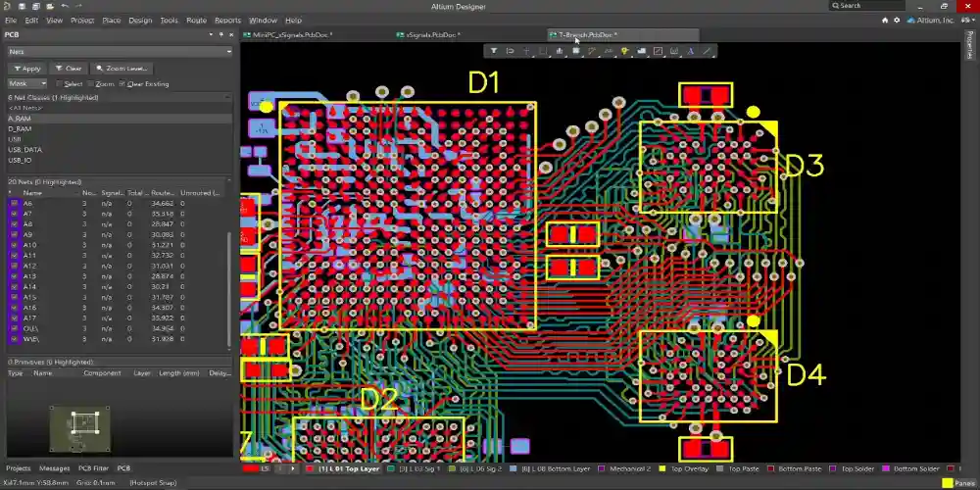Viewport: 980px width, 490px height.
Task: Toggle the checkbox for net A17
Action: point(15,318)
